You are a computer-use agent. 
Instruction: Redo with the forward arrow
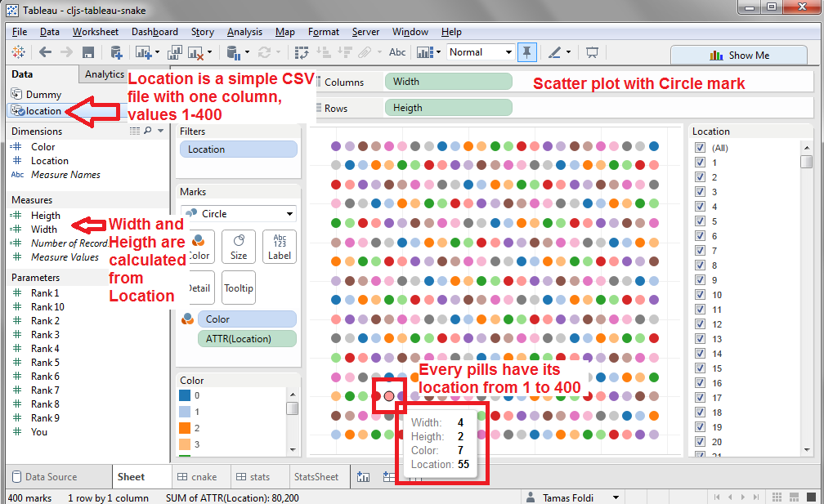point(66,52)
